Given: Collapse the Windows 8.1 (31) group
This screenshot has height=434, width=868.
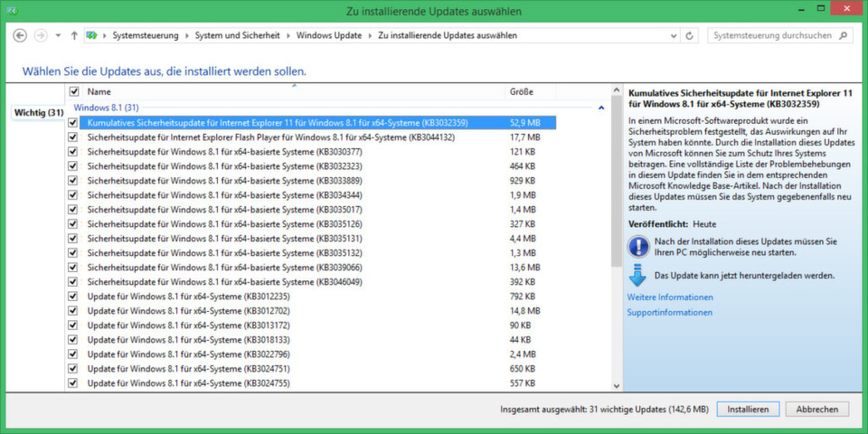Looking at the screenshot, I should click(601, 108).
